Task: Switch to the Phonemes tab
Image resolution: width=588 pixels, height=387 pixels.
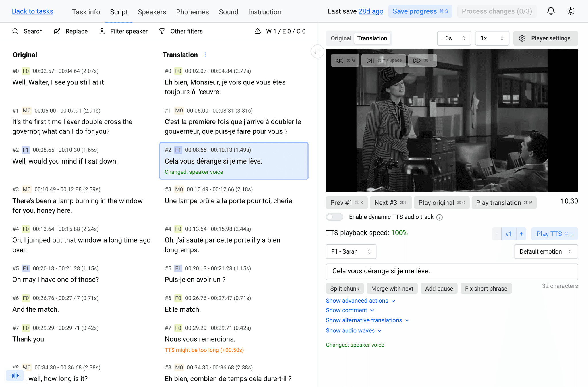Action: pyautogui.click(x=192, y=12)
